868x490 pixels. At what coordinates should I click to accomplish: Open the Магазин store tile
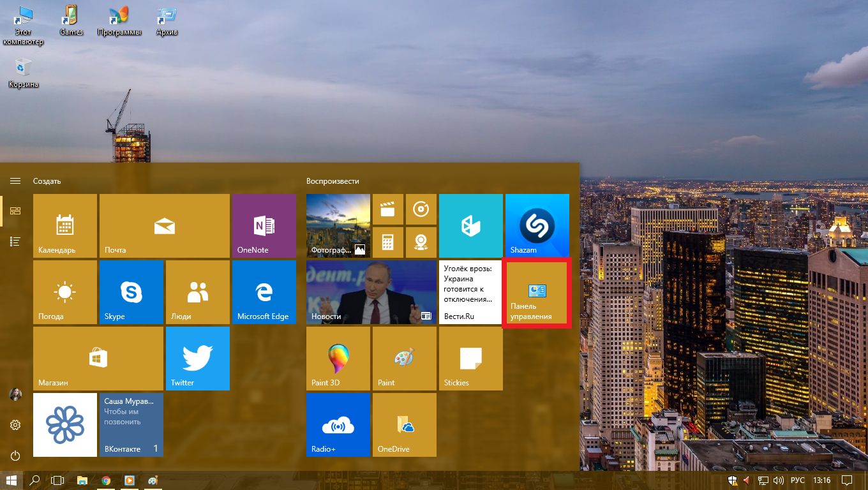pyautogui.click(x=98, y=359)
